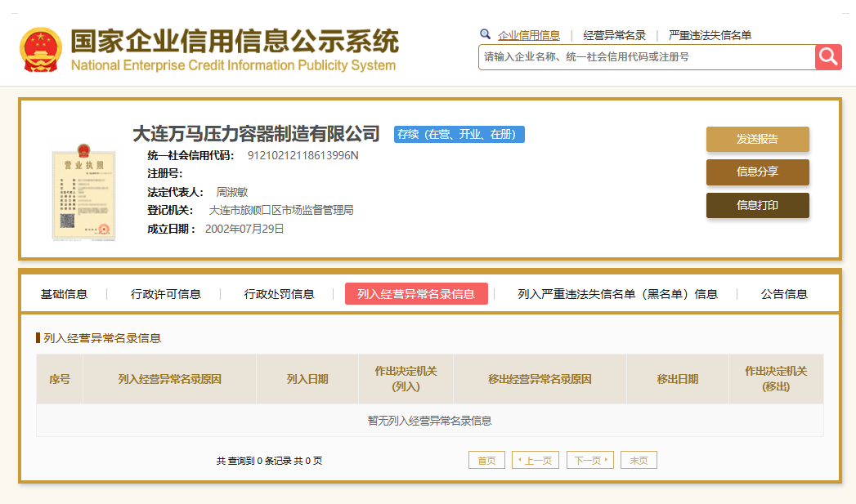Click the legal representative name 周淑敏
856x504 pixels.
pyautogui.click(x=232, y=192)
